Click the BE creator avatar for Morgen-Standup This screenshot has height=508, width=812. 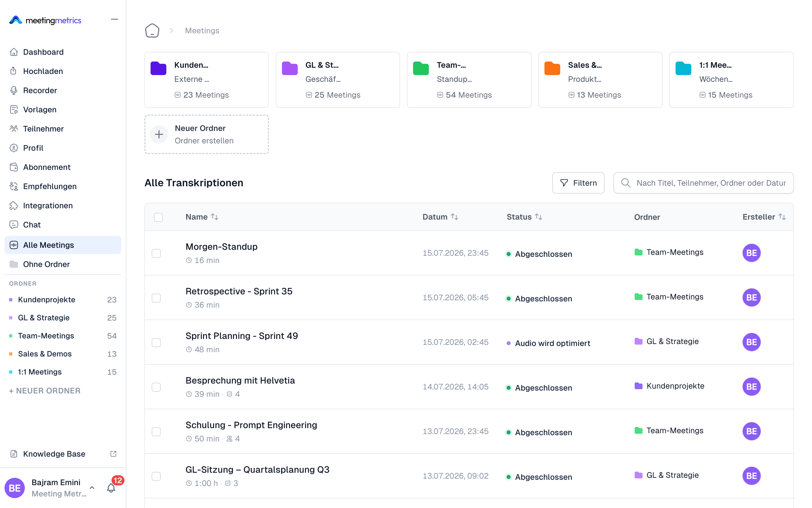[x=751, y=253]
